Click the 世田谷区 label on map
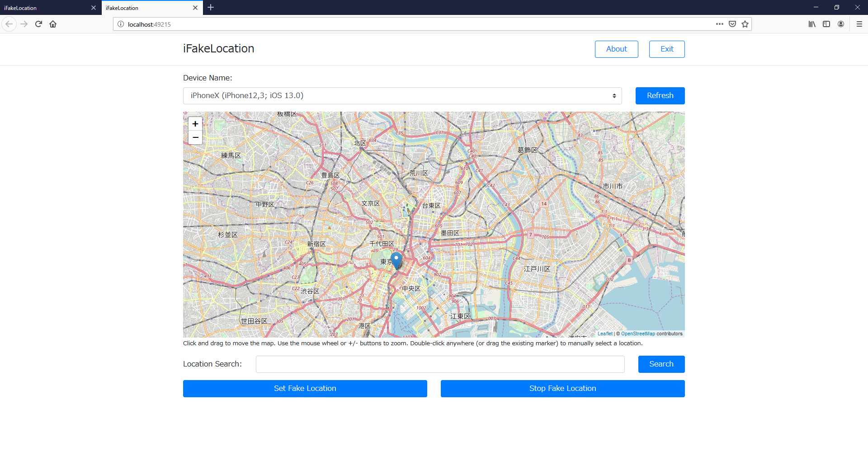Image resolution: width=868 pixels, height=470 pixels. tap(254, 321)
